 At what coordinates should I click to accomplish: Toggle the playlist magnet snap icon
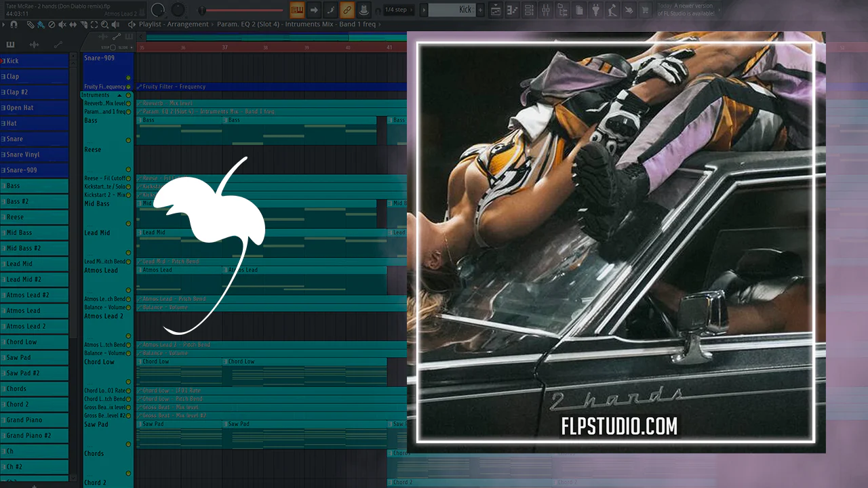tap(14, 24)
